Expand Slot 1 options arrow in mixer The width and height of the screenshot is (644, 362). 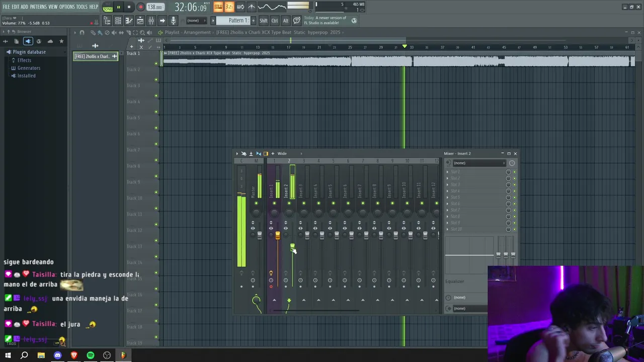447,172
